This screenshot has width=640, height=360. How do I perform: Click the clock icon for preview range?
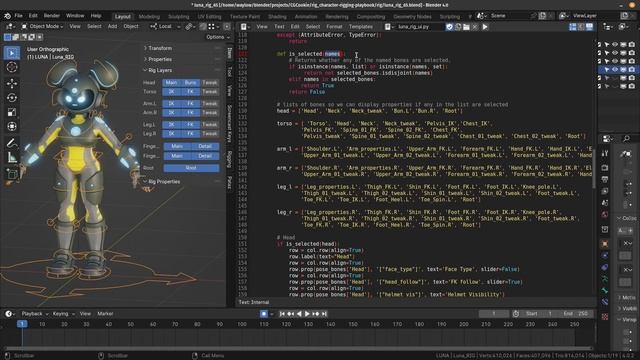(516, 314)
